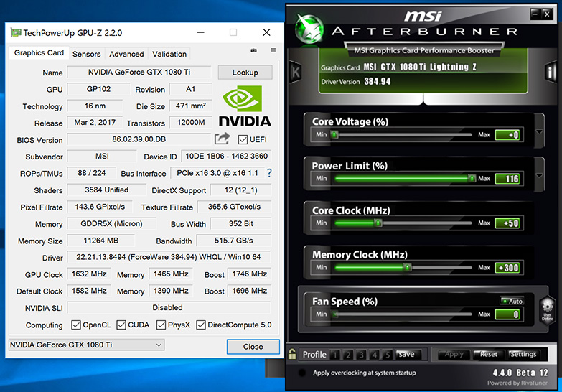Click the Memory Clock +300 value box
The width and height of the screenshot is (562, 392).
[507, 268]
